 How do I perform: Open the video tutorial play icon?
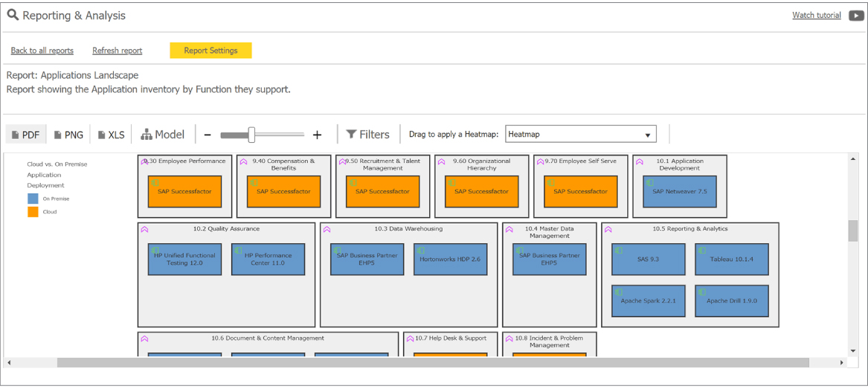(x=856, y=16)
